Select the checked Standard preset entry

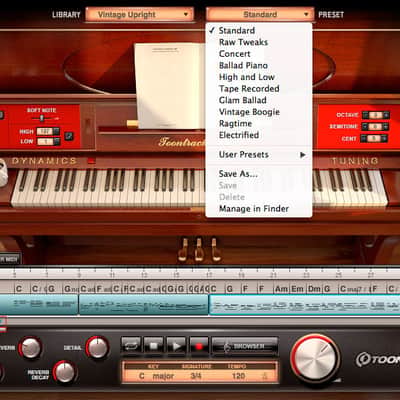[x=259, y=30]
